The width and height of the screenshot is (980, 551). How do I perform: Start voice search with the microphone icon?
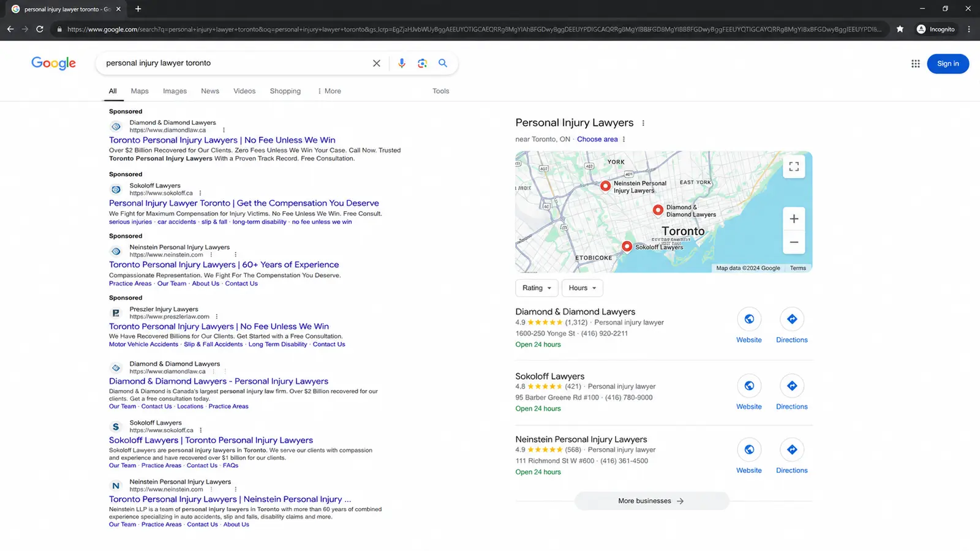[402, 63]
